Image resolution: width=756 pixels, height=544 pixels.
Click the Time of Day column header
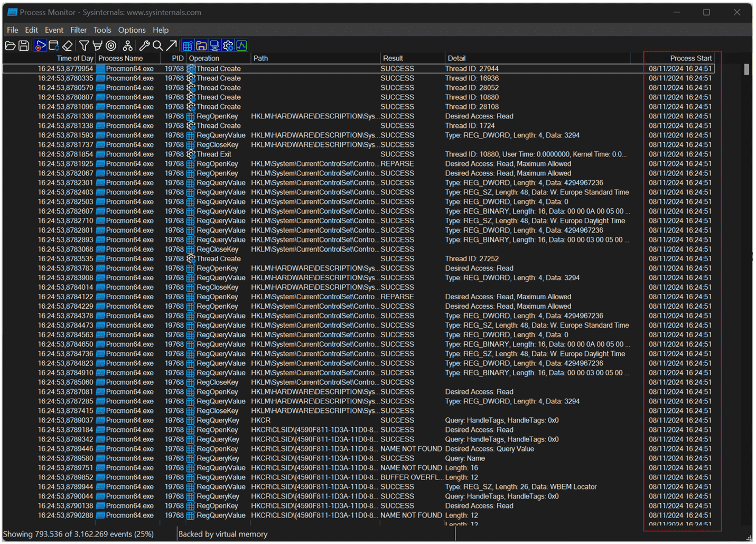coord(49,58)
